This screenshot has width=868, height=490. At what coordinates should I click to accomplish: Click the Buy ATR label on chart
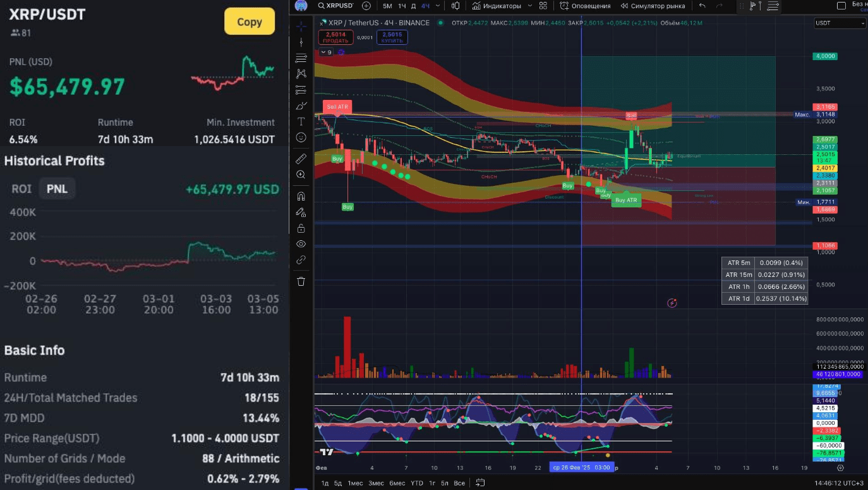click(627, 200)
